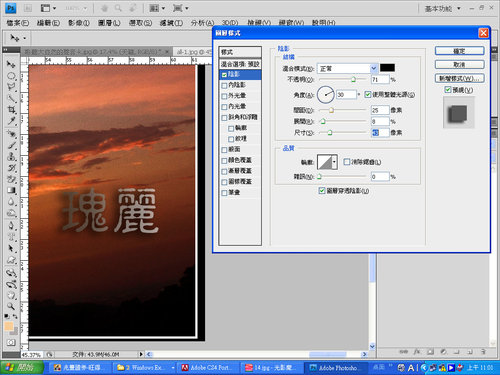The image size is (500, 375).
Task: Select the Dodge tool
Action: click(11, 213)
